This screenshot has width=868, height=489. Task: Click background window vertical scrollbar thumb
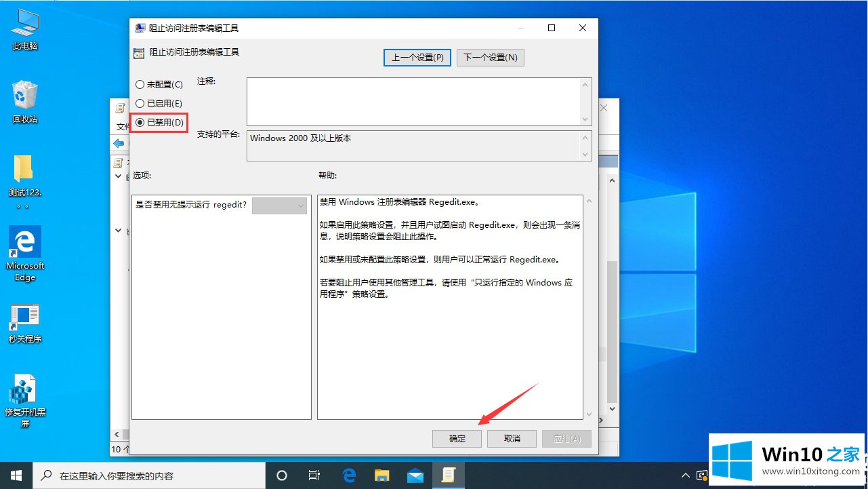612,331
